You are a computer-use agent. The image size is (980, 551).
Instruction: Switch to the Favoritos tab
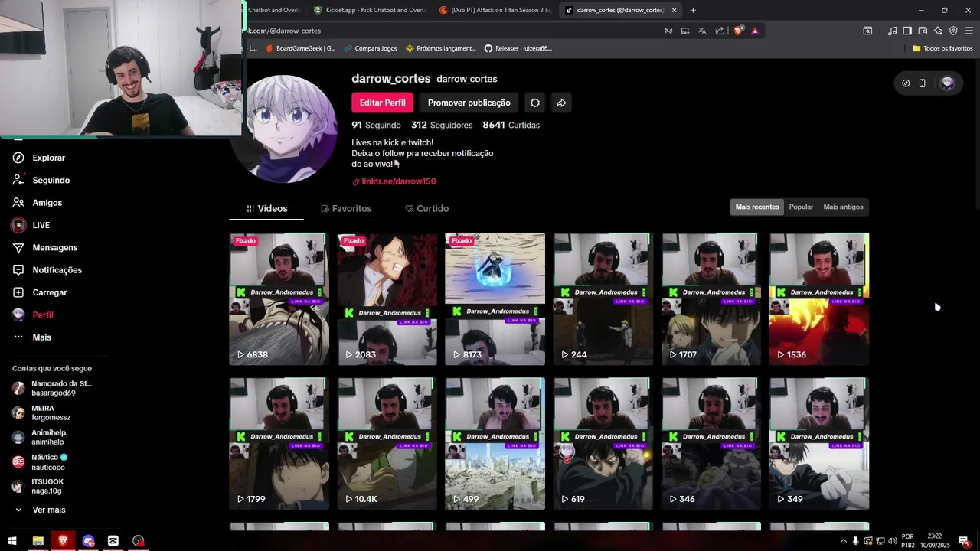click(x=346, y=208)
